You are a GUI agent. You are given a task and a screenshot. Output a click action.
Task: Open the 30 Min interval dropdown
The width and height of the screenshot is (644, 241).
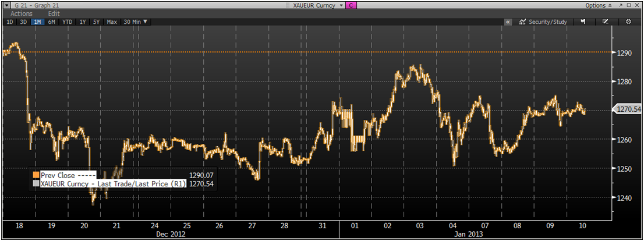tap(136, 22)
